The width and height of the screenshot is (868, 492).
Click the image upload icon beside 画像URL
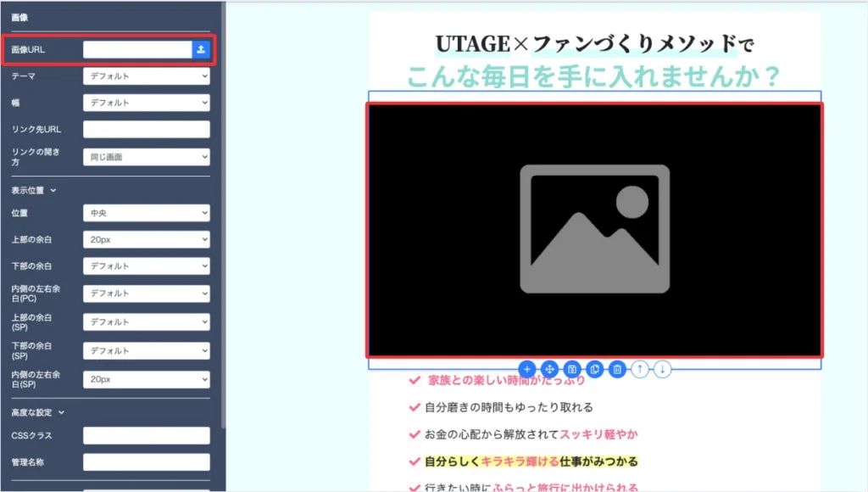201,49
